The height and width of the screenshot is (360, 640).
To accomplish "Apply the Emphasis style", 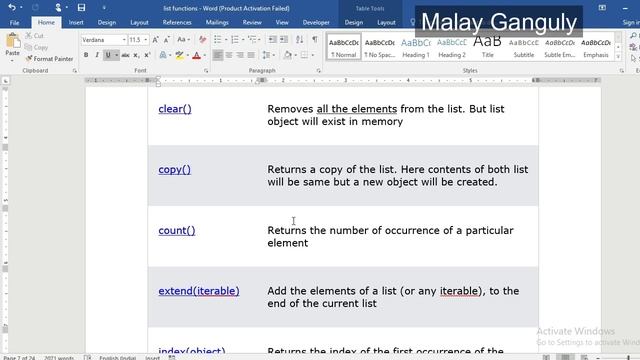I will coord(596,47).
